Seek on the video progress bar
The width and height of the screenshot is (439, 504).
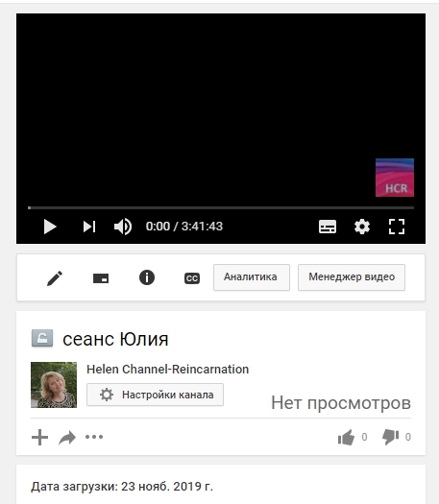pos(221,208)
